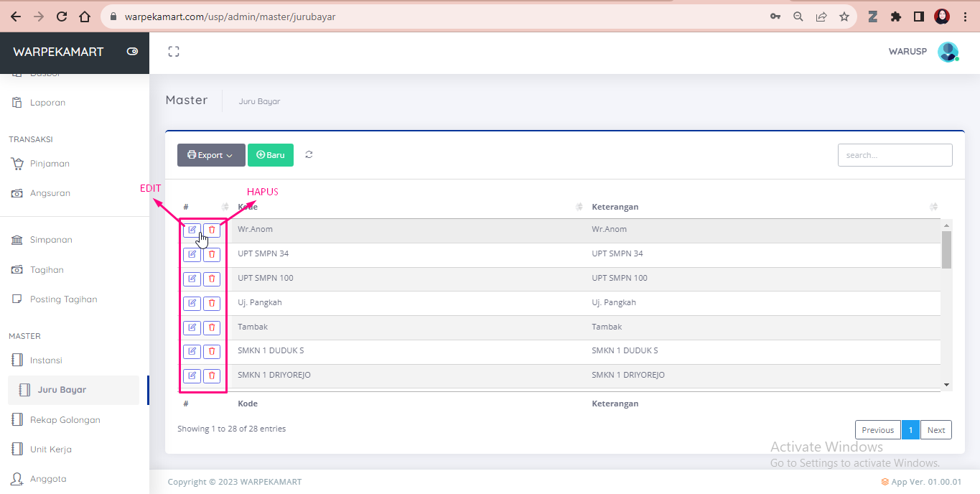Edit the SMKN 1 DRIYOREJO row

coord(192,376)
